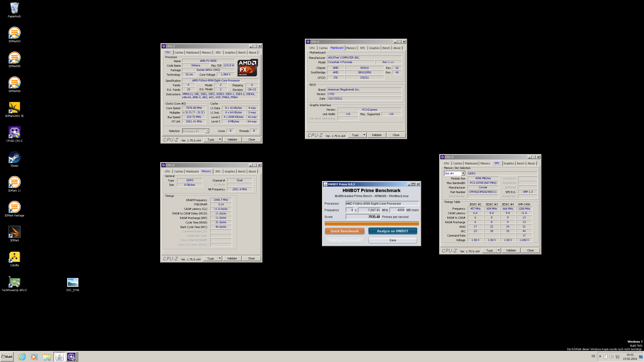Expand Tools arrow in CPU tab window
Screen dimensions: 644x362
(x=220, y=140)
